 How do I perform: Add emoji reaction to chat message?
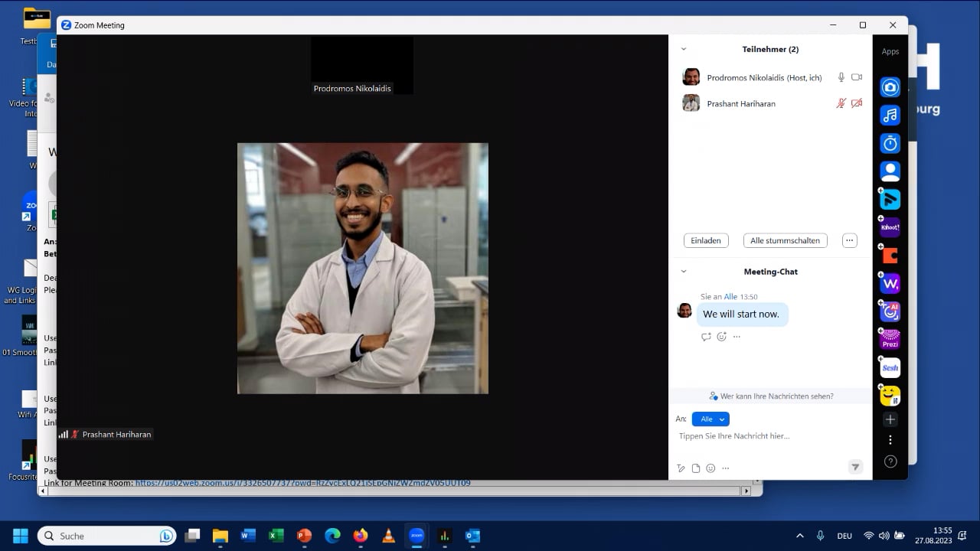(721, 337)
